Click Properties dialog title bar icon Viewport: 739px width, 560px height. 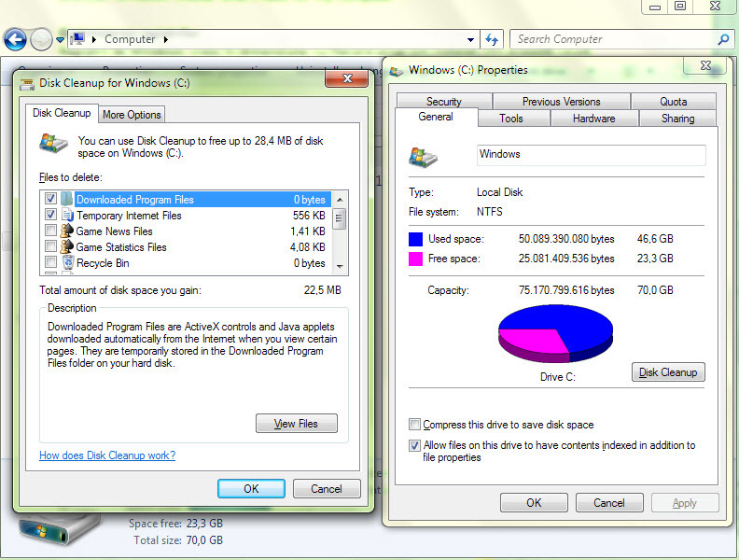point(397,71)
